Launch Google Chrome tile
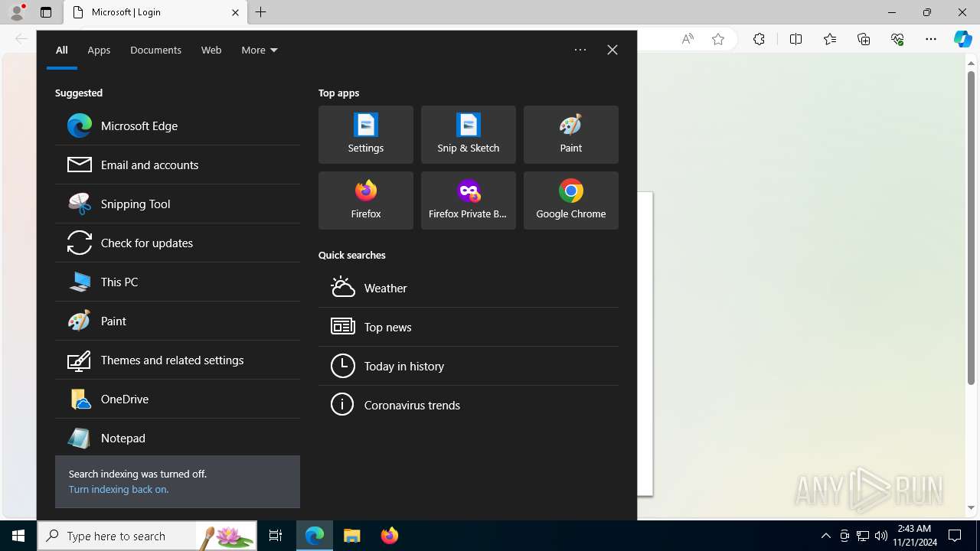 click(571, 201)
